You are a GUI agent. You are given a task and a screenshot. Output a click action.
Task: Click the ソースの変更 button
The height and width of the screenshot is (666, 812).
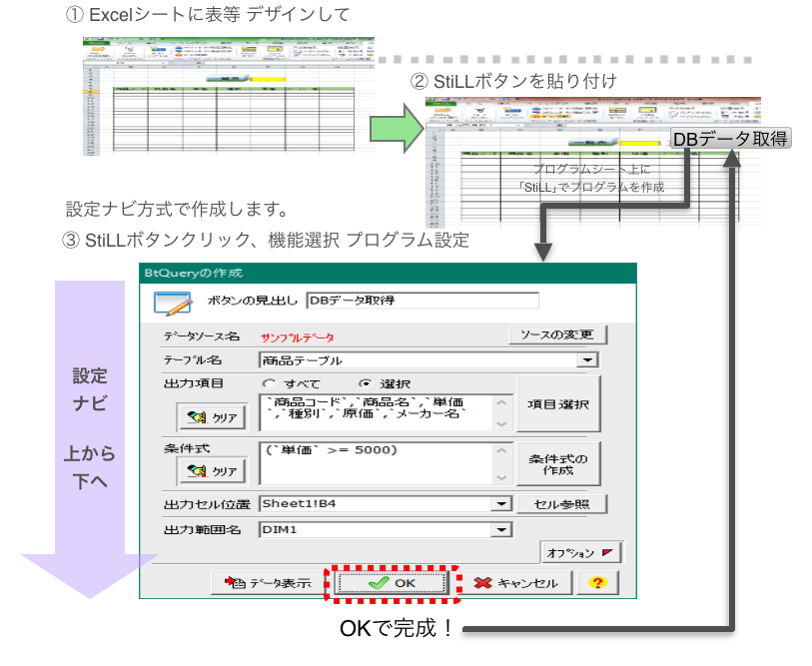coord(557,335)
